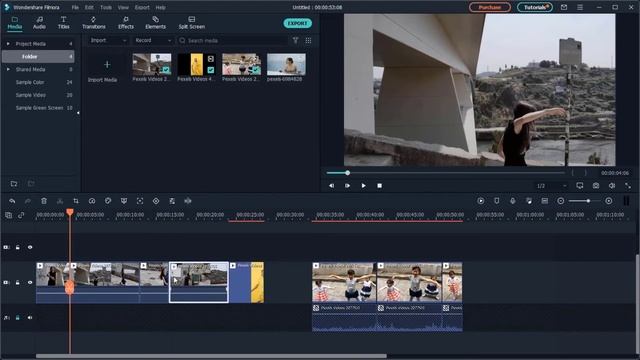The height and width of the screenshot is (360, 640).
Task: Click the Redo arrow in timeline toolbar
Action: pos(28,201)
